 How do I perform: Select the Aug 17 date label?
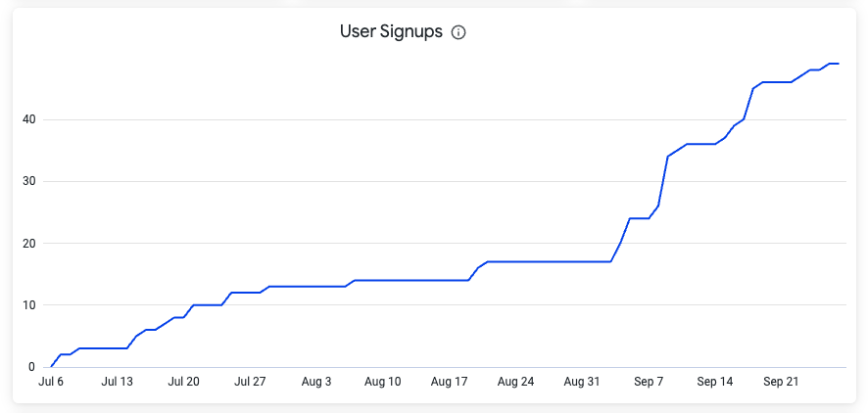point(448,382)
